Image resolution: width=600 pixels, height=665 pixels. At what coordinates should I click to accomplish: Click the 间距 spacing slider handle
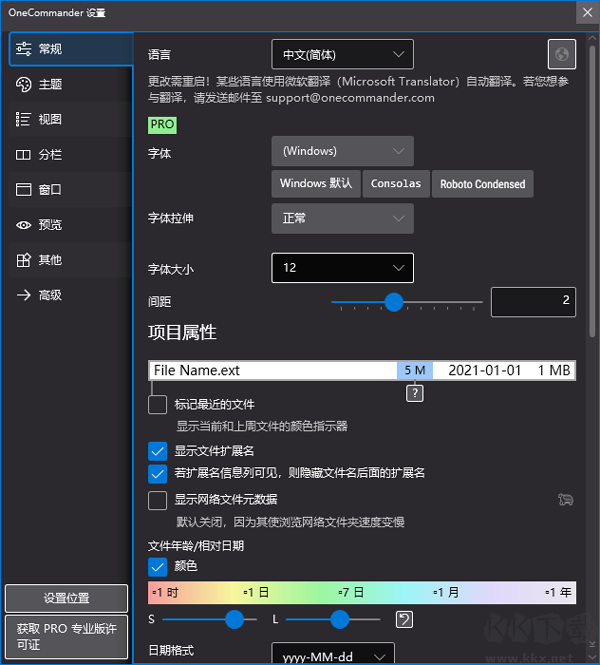394,302
